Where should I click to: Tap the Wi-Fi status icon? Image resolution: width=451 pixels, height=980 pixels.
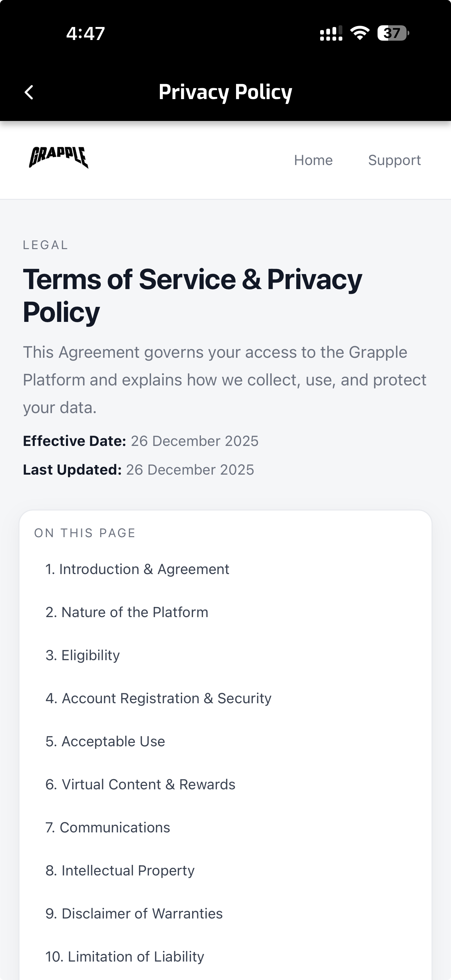360,33
